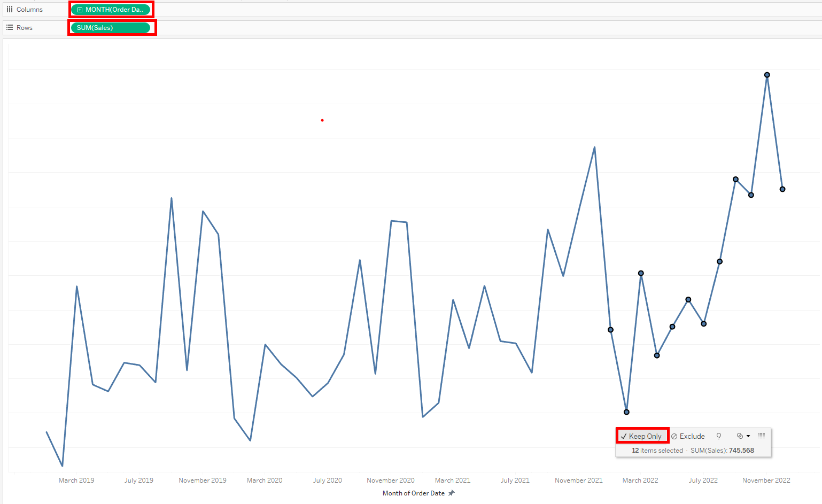The height and width of the screenshot is (504, 822).
Task: Click the red dot annotation on the chart
Action: point(322,120)
